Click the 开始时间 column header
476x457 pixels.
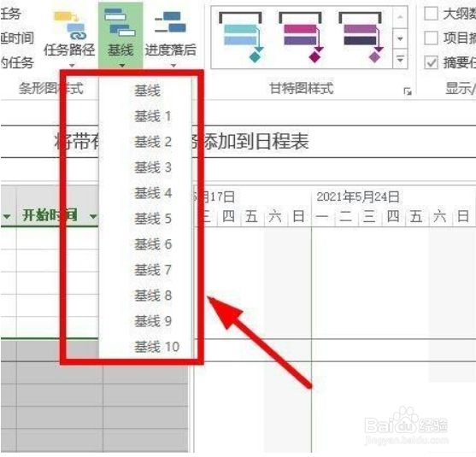(x=50, y=215)
